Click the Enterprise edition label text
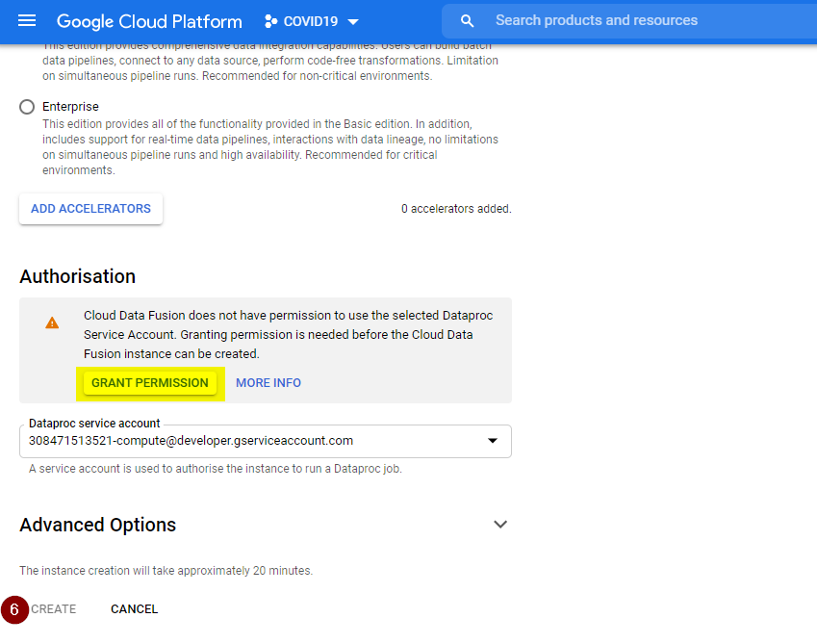Screen dimensions: 817x644 (x=70, y=107)
